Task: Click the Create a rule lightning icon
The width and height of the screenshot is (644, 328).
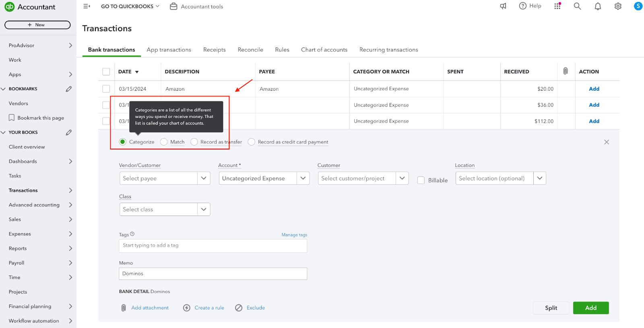Action: (187, 308)
